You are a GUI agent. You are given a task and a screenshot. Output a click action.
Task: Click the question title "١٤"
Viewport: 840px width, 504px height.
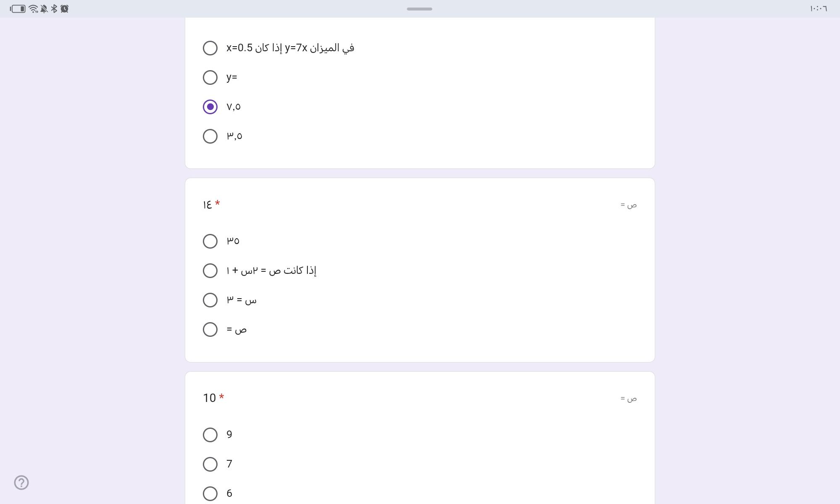click(x=207, y=205)
